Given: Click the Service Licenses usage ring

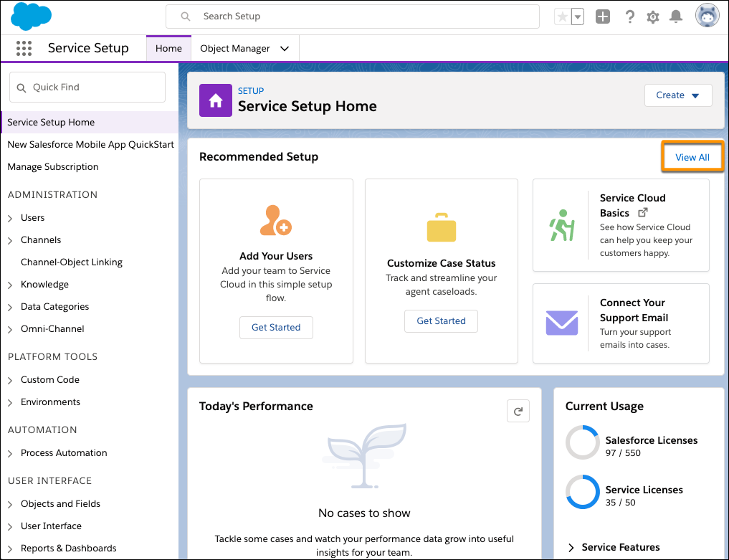Looking at the screenshot, I should click(583, 492).
